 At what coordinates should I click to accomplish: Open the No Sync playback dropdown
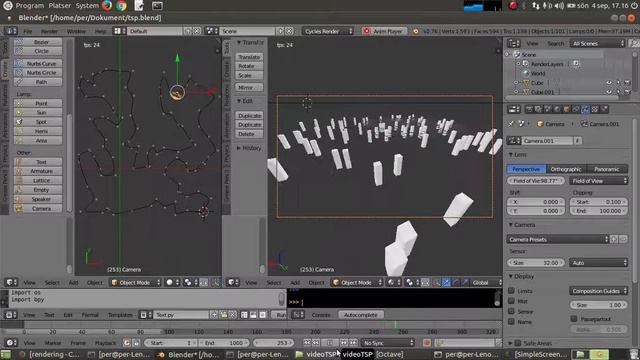388,343
